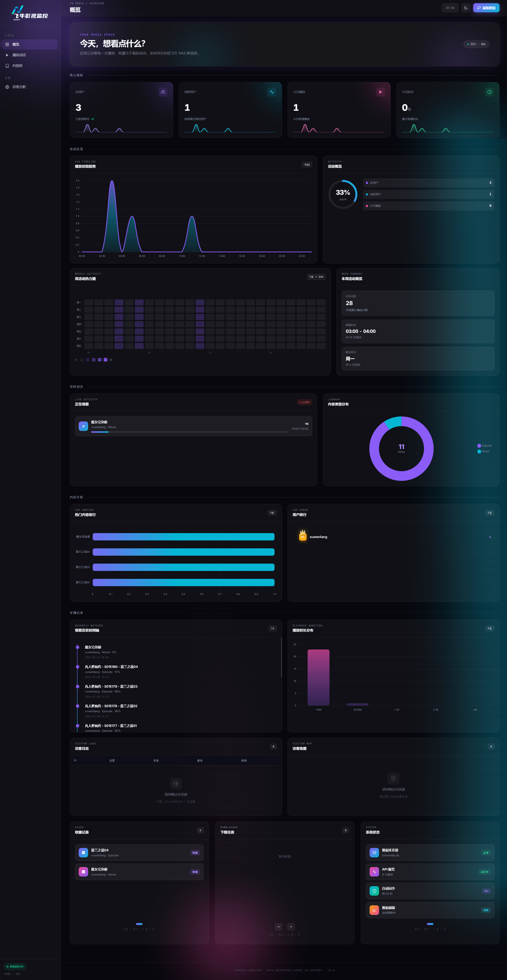Click the chart icon for 数据刷新
Viewport: 507px width, 980px height.
point(374,910)
